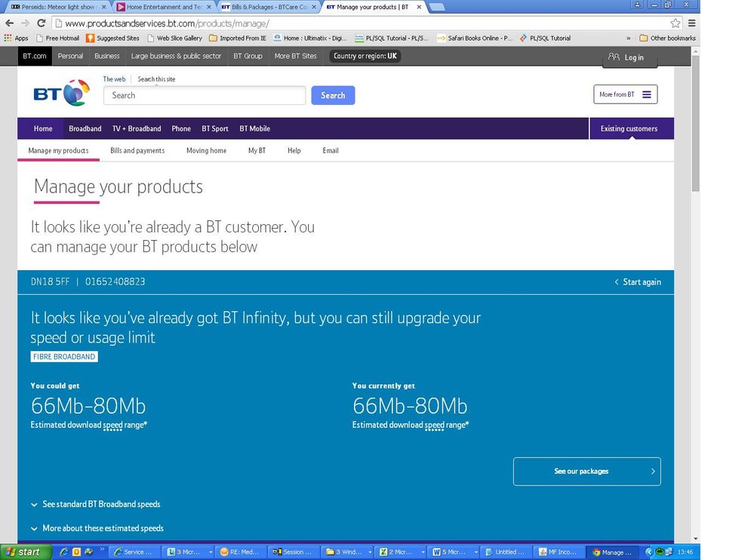Bookmark this page with the star icon
This screenshot has height=560, width=754.
coord(676,23)
